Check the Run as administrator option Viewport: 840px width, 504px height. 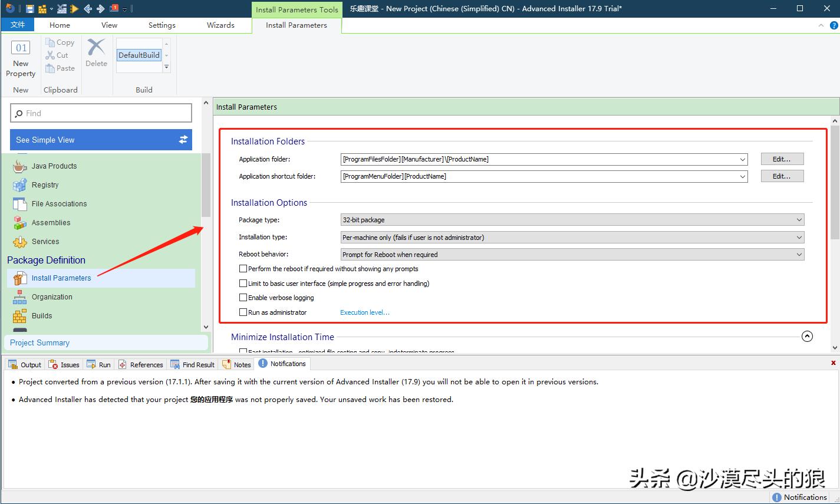[x=243, y=312]
